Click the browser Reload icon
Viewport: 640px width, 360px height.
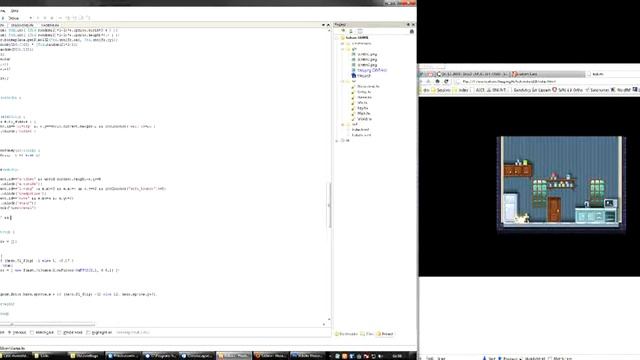446,82
